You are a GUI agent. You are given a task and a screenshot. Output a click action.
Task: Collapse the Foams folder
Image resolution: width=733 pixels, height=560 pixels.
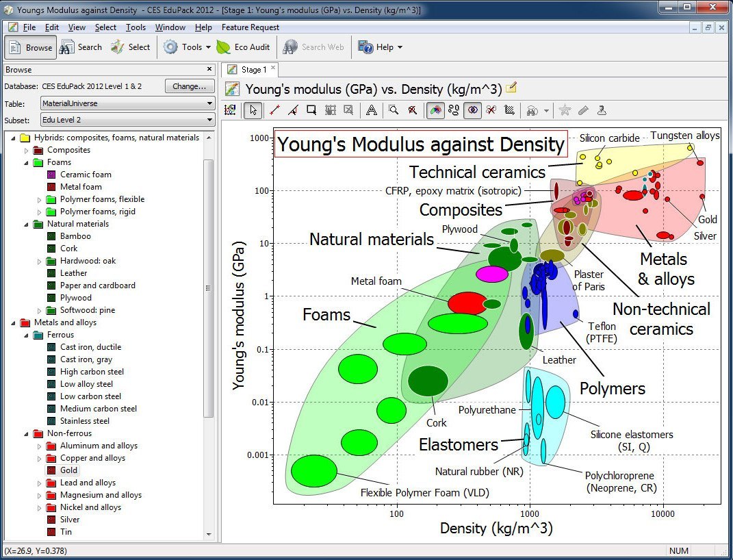coord(26,163)
